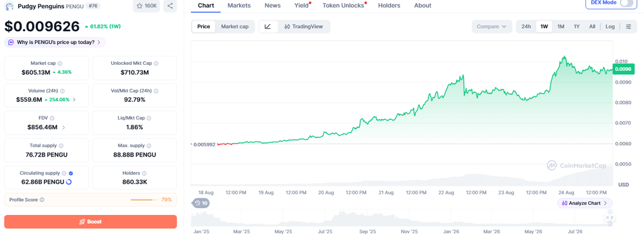Image resolution: width=644 pixels, height=239 pixels.
Task: Set chart range to 1Y
Action: click(x=577, y=26)
